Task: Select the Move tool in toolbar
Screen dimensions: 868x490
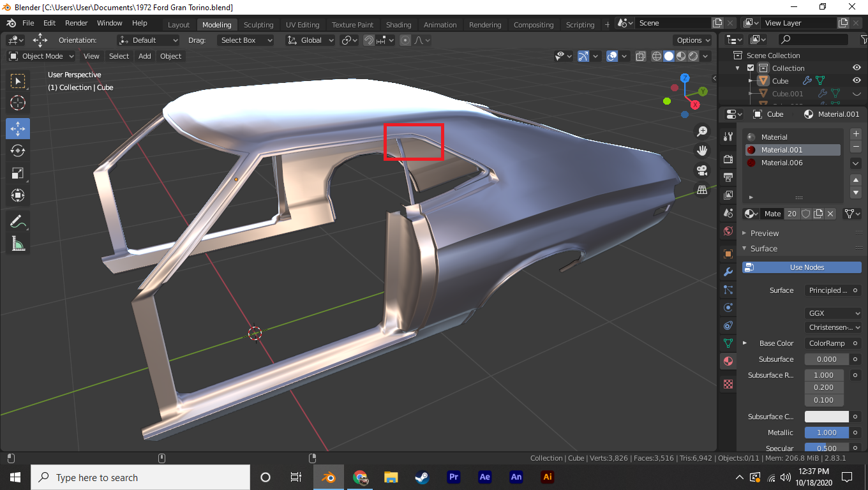Action: 18,128
